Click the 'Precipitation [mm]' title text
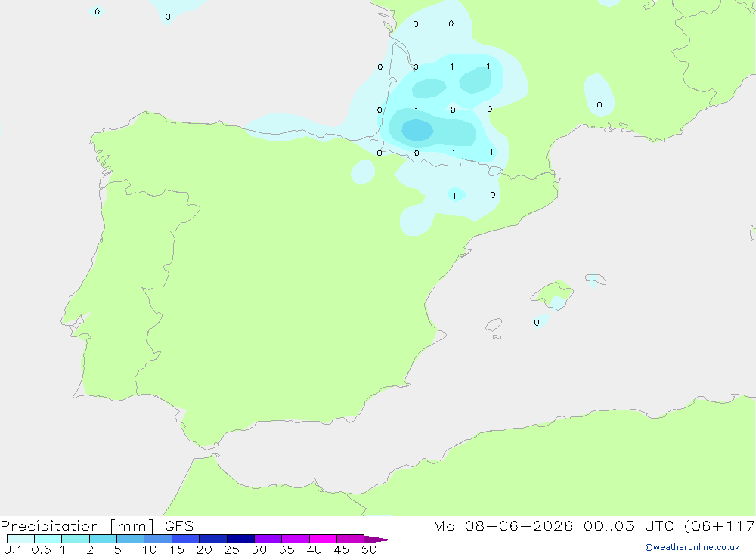The height and width of the screenshot is (554, 756). 77,526
